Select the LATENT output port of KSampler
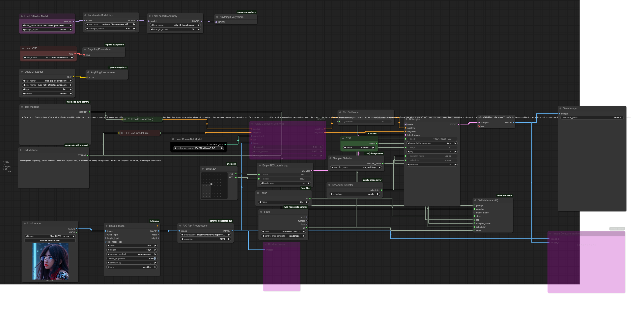The width and height of the screenshot is (644, 316). point(459,124)
